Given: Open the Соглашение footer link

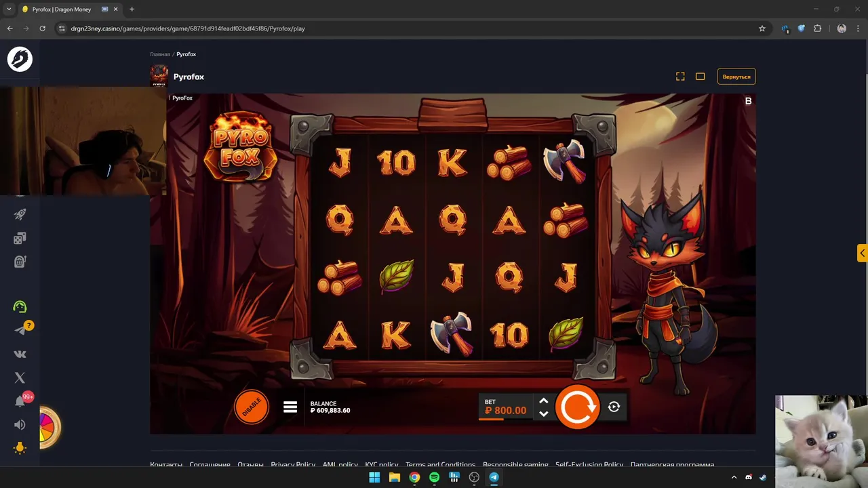Looking at the screenshot, I should click(x=210, y=465).
